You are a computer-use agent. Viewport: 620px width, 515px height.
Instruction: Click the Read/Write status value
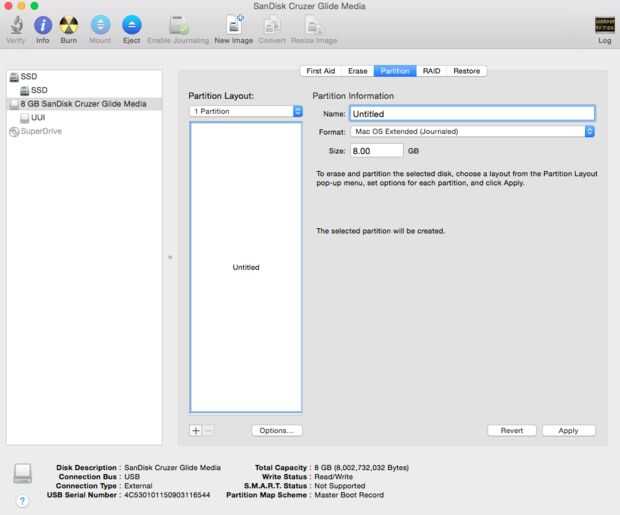click(333, 477)
